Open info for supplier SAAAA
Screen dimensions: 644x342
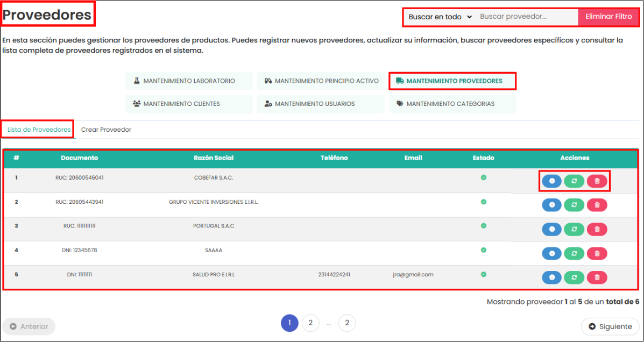551,253
